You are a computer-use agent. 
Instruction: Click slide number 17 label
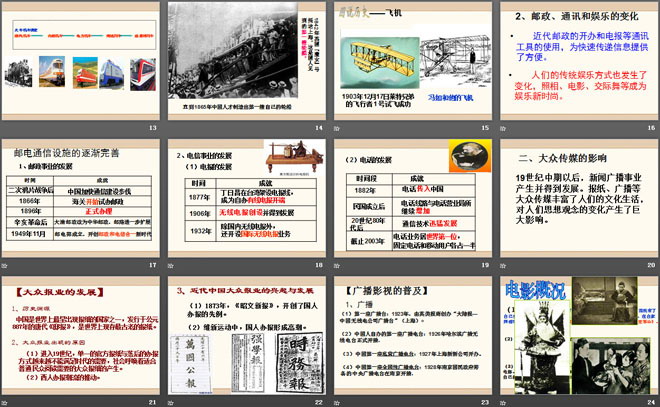point(153,265)
